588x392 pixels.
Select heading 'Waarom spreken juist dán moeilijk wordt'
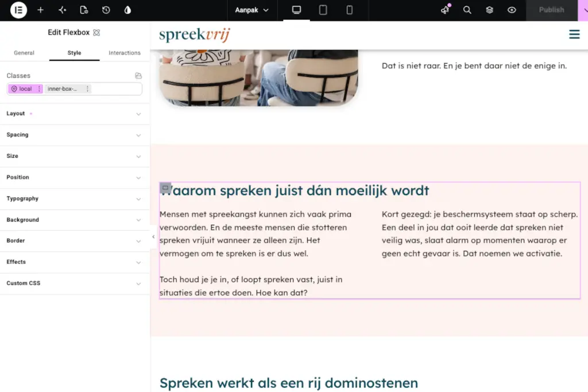(295, 191)
